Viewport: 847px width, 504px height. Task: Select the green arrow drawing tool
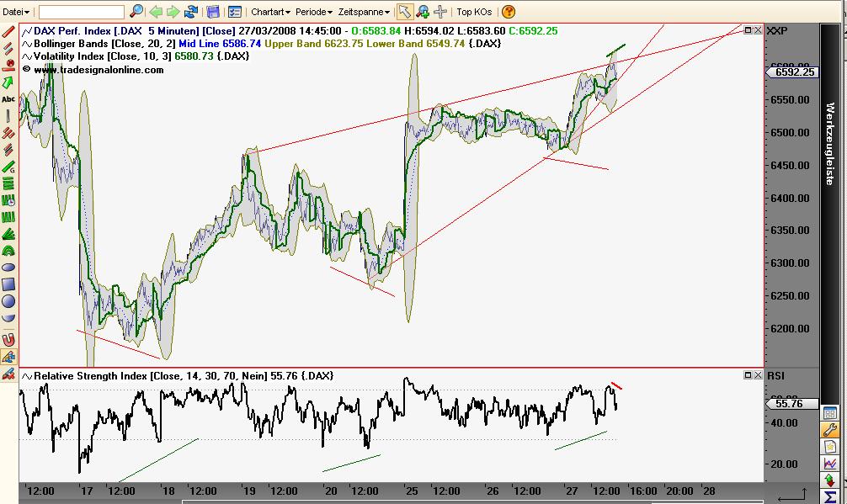[8, 82]
